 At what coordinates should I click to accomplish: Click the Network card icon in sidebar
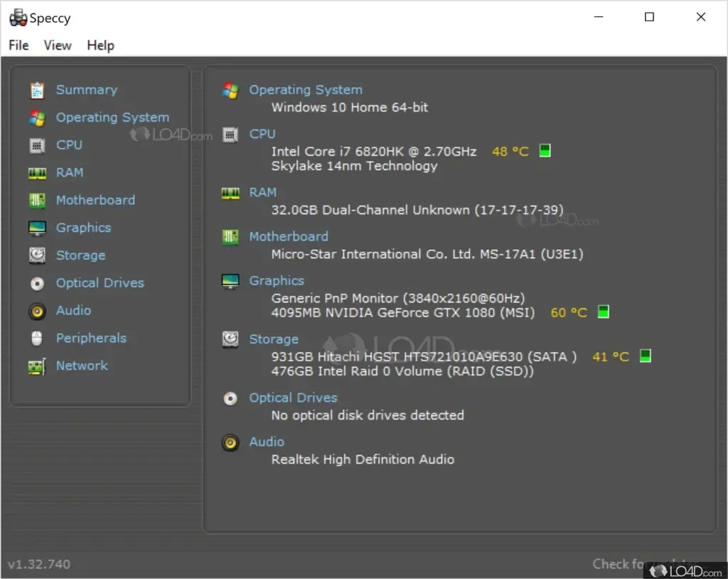(x=37, y=366)
